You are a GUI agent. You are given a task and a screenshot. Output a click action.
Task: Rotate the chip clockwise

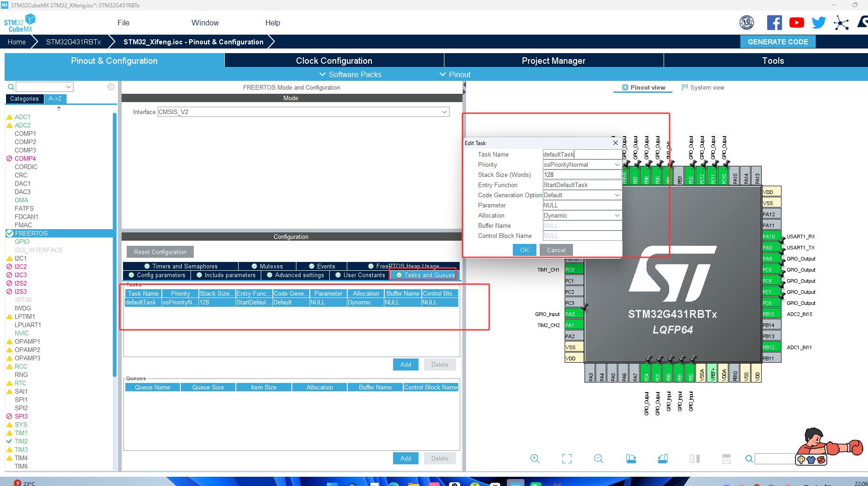click(x=631, y=458)
